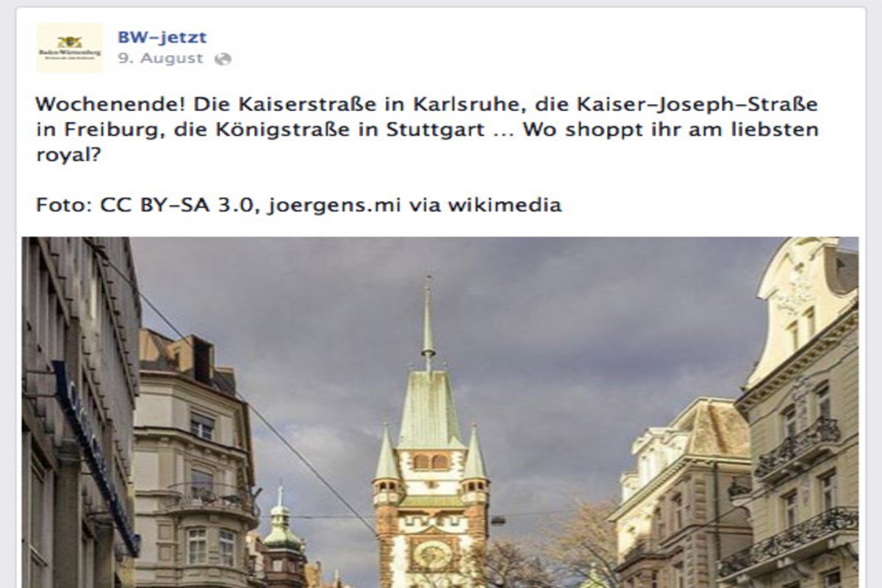Open the 9. August post timestamp
The height and width of the screenshot is (588, 882).
coord(160,59)
